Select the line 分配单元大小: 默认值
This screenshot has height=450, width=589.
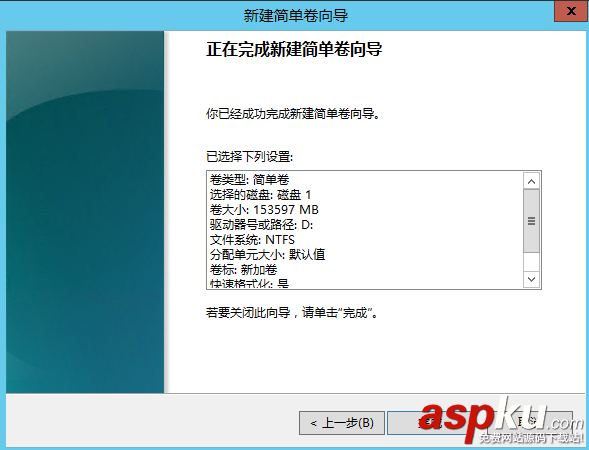tap(267, 255)
